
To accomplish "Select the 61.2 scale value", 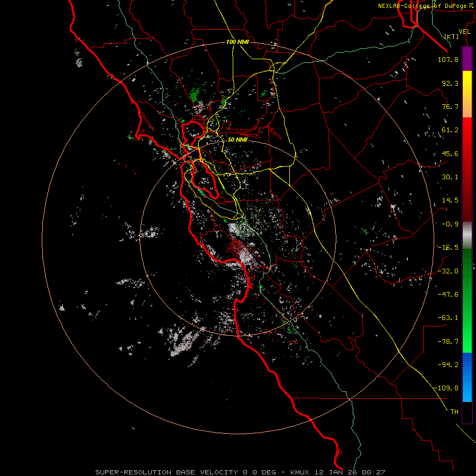I will pos(450,130).
